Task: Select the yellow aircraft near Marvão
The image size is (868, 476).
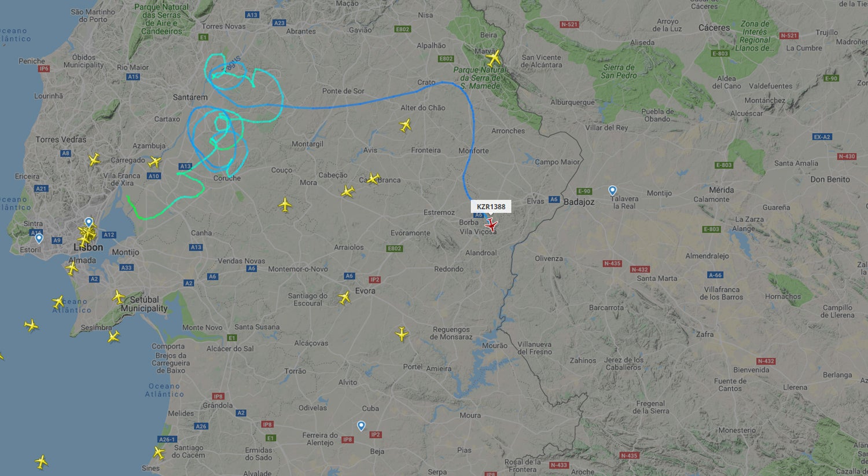Action: coord(494,58)
